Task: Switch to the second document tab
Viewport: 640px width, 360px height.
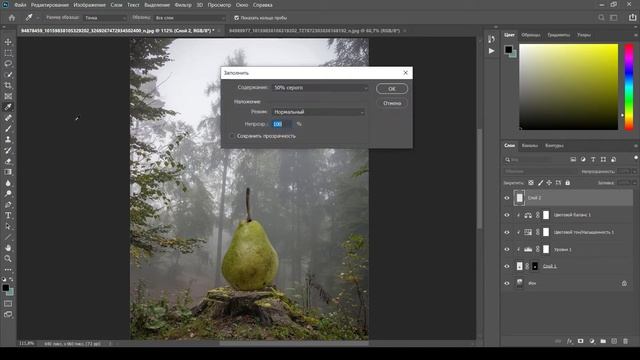Action: click(314, 31)
